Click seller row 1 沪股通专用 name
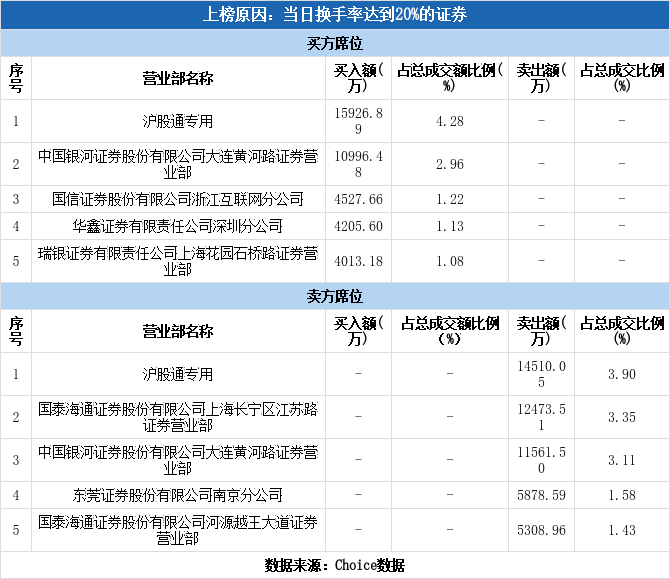Viewport: 670px width, 579px height. [178, 374]
